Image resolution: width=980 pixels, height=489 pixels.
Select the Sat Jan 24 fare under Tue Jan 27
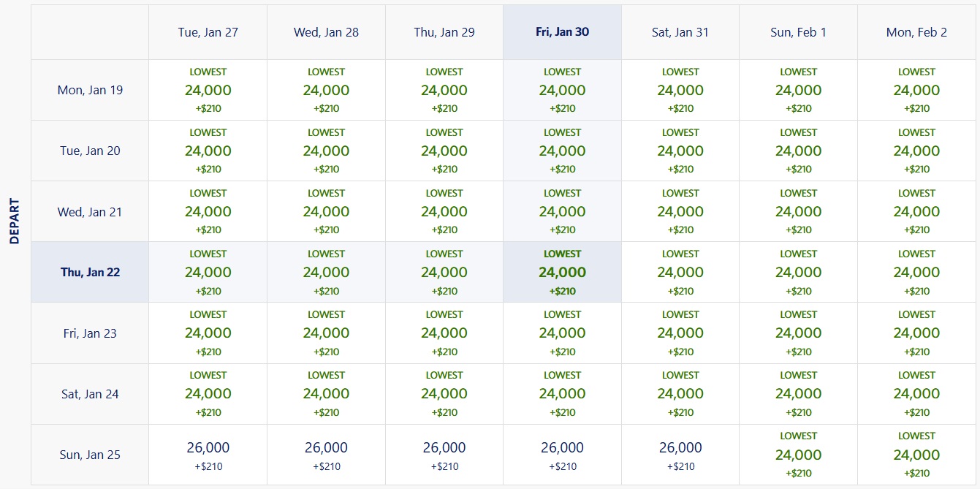208,393
